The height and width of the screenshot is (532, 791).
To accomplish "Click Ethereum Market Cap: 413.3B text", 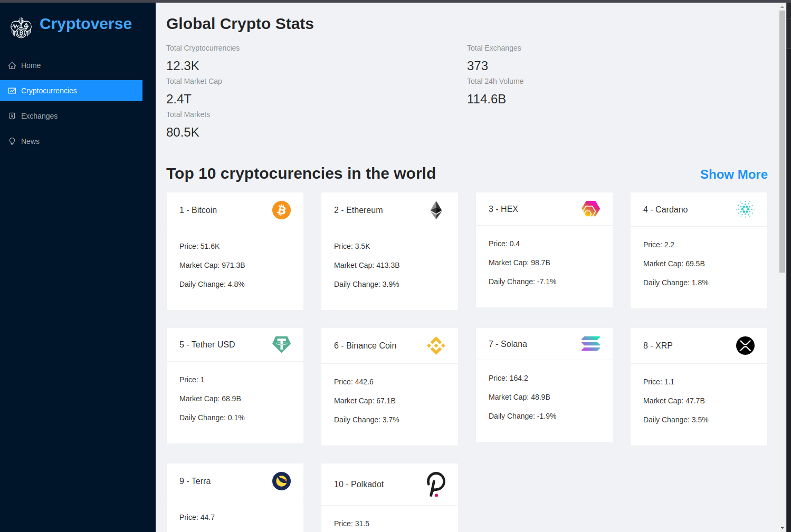I will pos(367,265).
